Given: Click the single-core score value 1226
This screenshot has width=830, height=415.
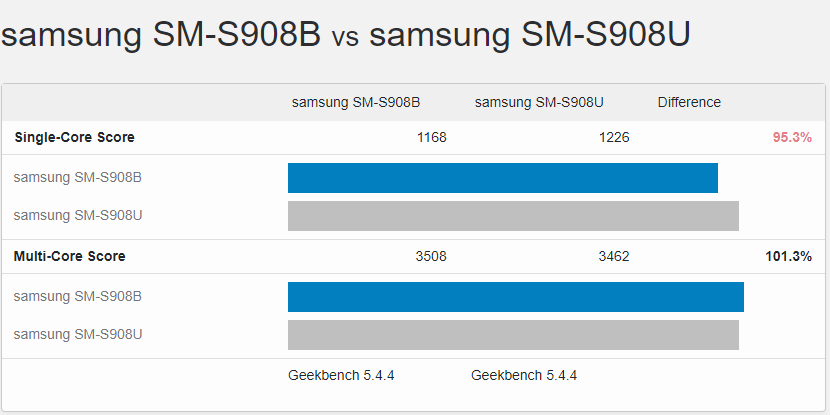Looking at the screenshot, I should tap(614, 137).
